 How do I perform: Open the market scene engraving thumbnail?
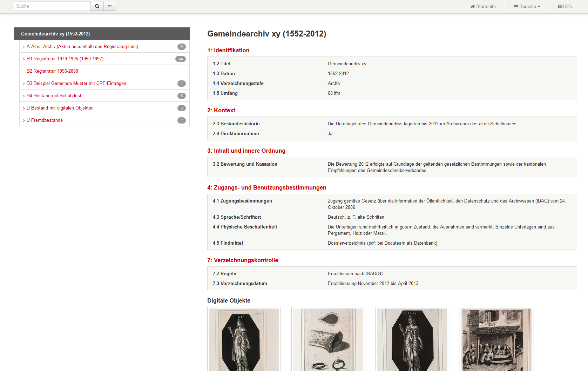point(496,339)
